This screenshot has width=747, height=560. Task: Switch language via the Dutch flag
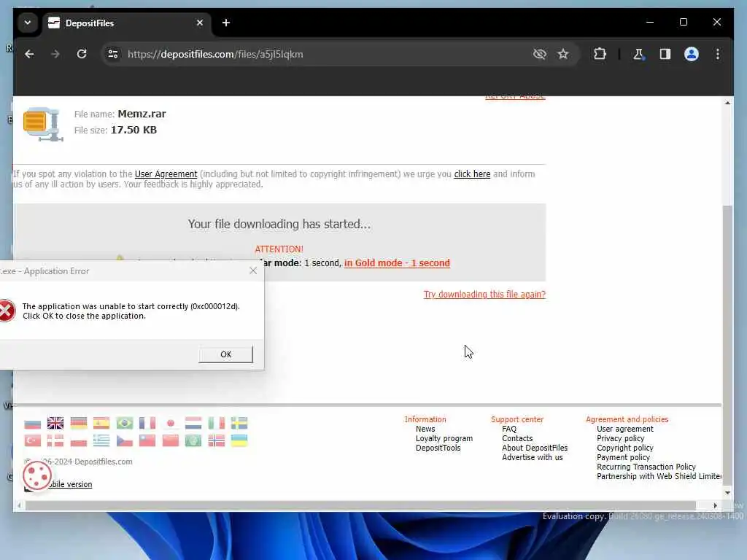click(193, 423)
